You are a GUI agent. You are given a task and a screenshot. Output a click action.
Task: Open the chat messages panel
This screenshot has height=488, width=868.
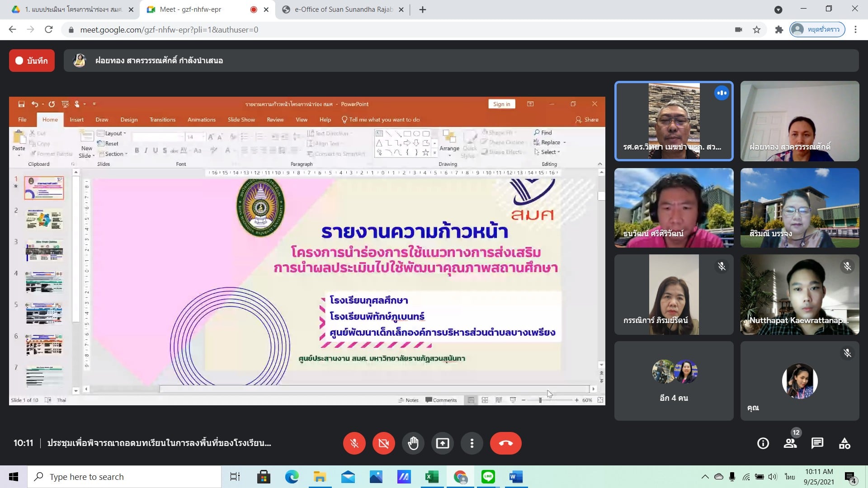(x=817, y=443)
